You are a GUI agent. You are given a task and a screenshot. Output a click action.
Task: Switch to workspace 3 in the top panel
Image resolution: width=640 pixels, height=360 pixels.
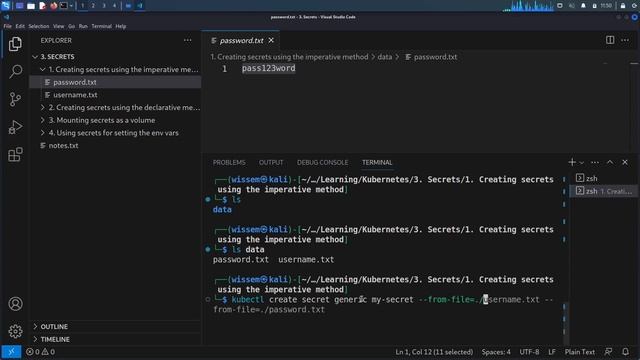(x=104, y=6)
